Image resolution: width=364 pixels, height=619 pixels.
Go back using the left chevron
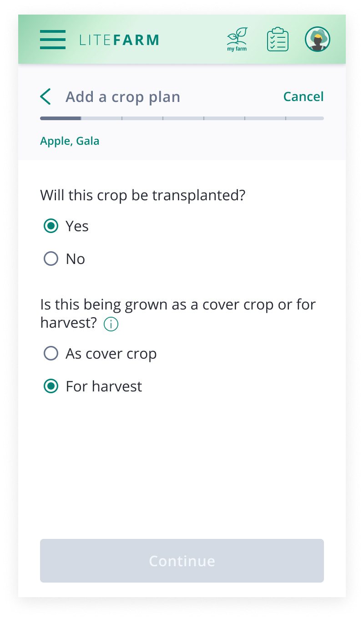click(45, 97)
